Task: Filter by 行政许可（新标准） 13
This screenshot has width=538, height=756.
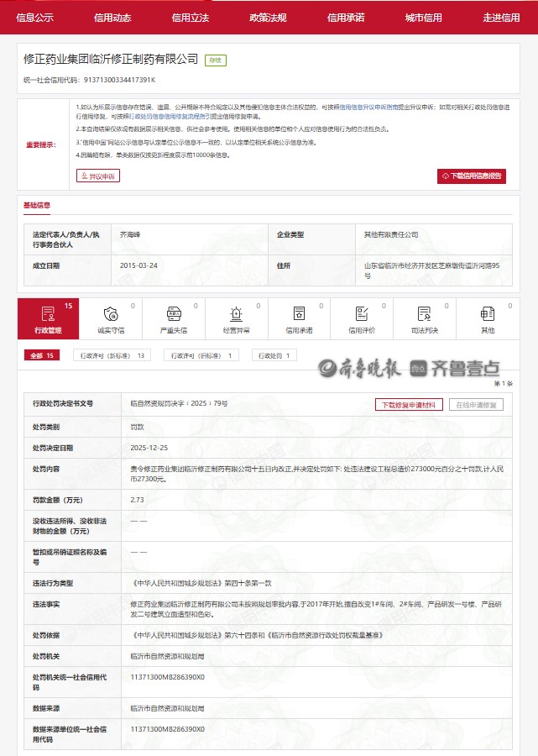Action: 112,355
